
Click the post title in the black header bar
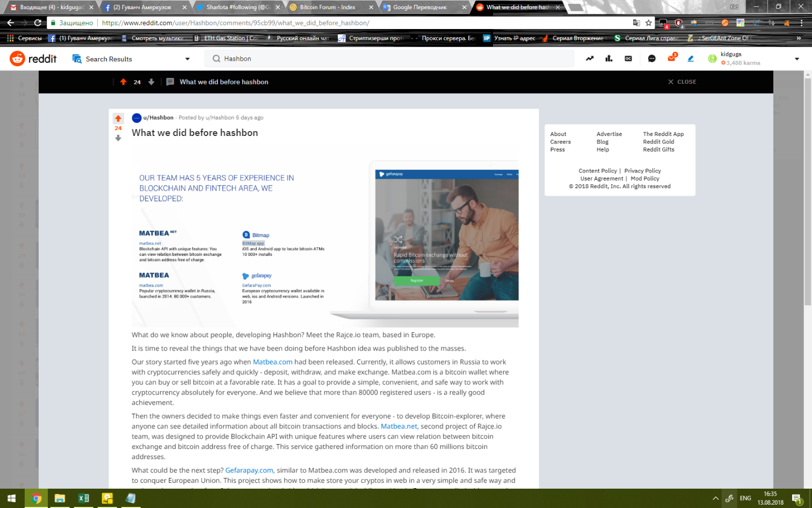(x=224, y=82)
